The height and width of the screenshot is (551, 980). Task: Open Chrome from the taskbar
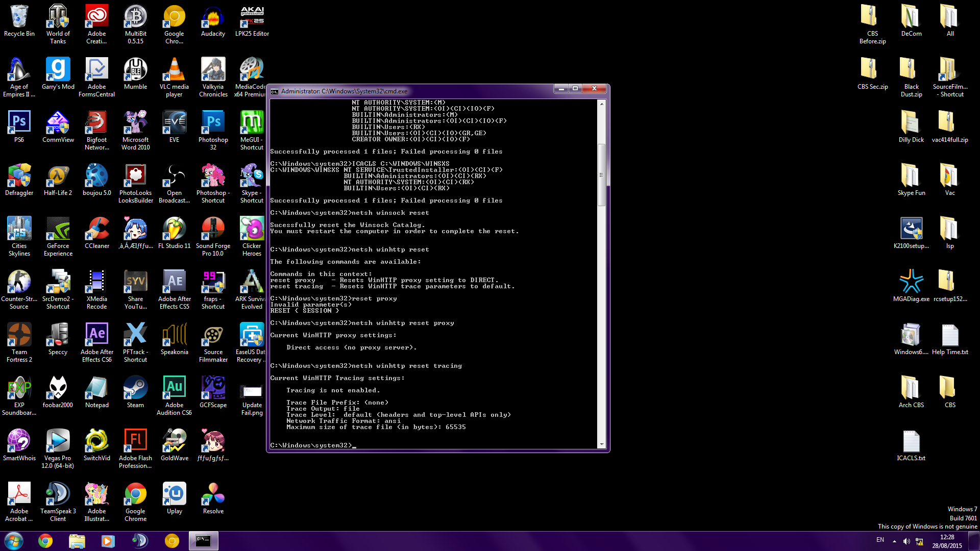click(45, 541)
